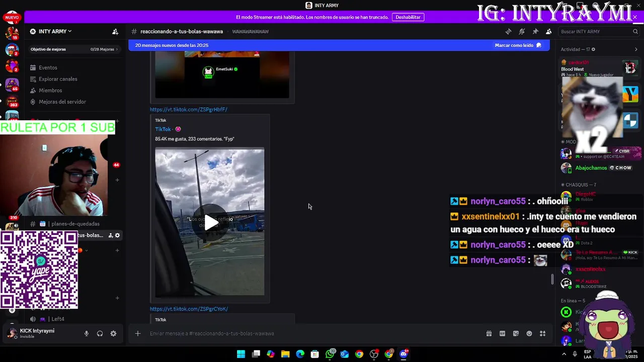Open the INTY ARMY server dropdown
This screenshot has width=644, height=362.
click(51, 31)
